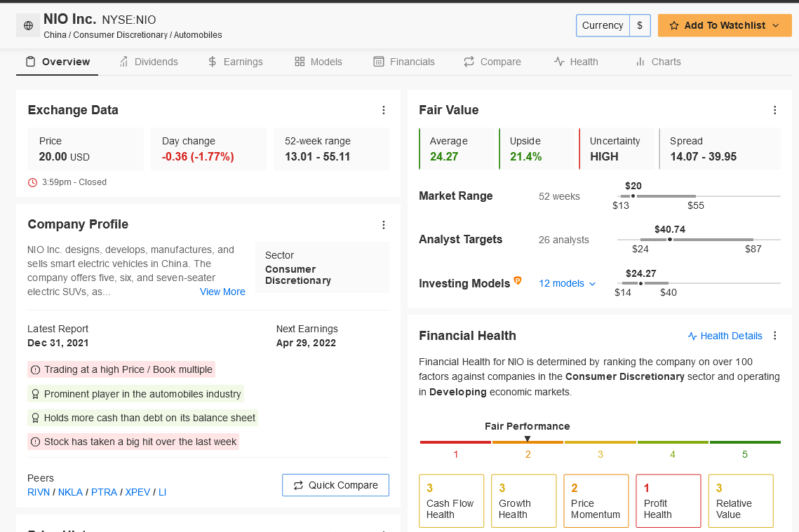Screen dimensions: 799x532
Task: Click the Sector Consumer Discretionary box
Action: tap(322, 268)
